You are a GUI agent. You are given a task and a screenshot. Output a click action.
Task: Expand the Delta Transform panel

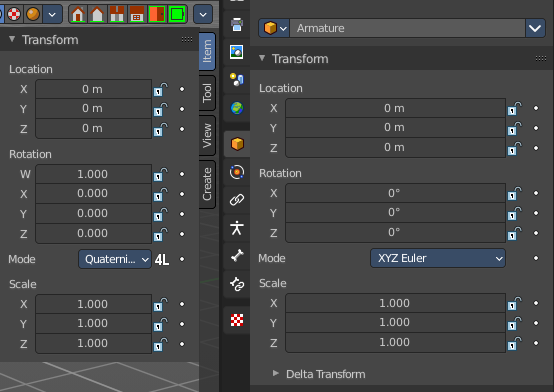click(x=276, y=373)
